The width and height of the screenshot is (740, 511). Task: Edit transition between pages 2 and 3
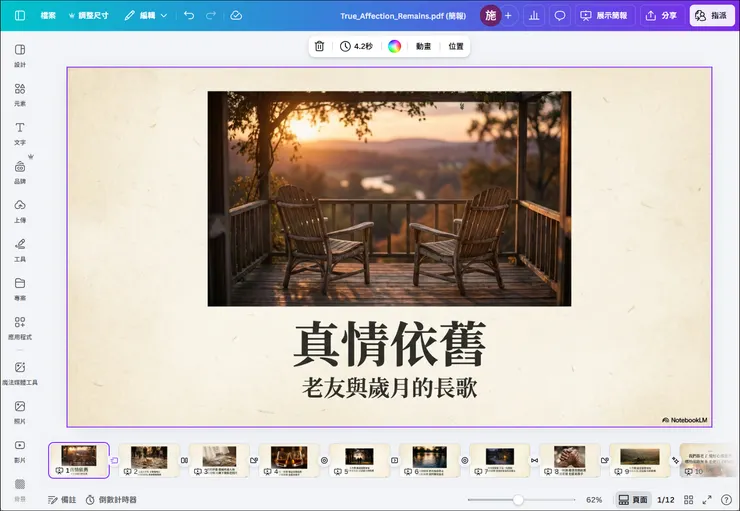pos(184,460)
